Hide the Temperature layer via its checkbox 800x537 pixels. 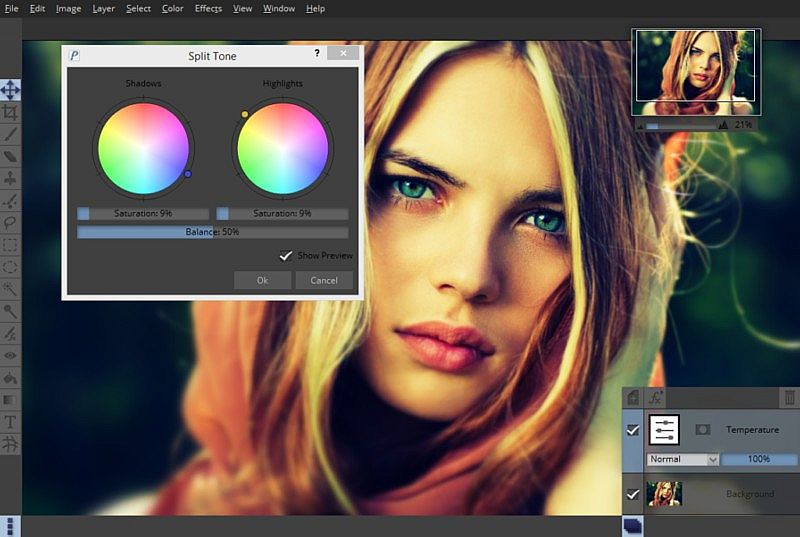point(632,430)
